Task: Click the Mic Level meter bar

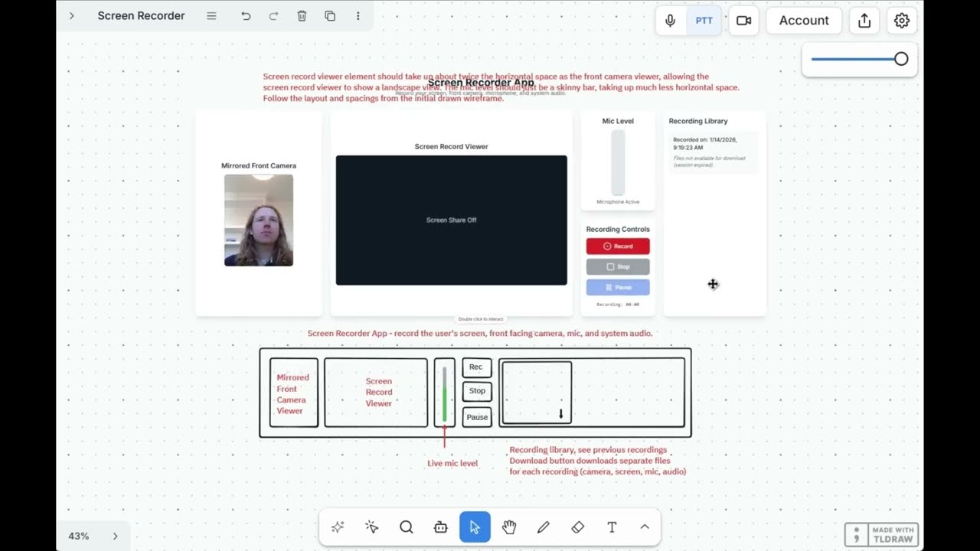Action: tap(618, 162)
